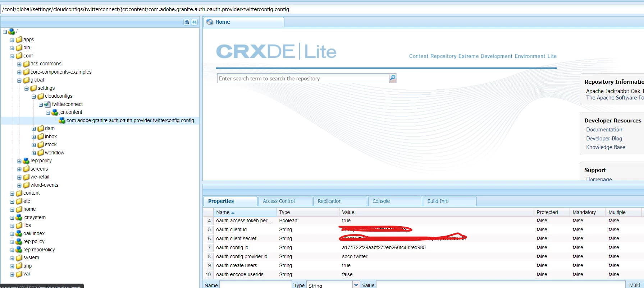This screenshot has height=288, width=644.
Task: Expand the workflow node
Action: pos(34,153)
